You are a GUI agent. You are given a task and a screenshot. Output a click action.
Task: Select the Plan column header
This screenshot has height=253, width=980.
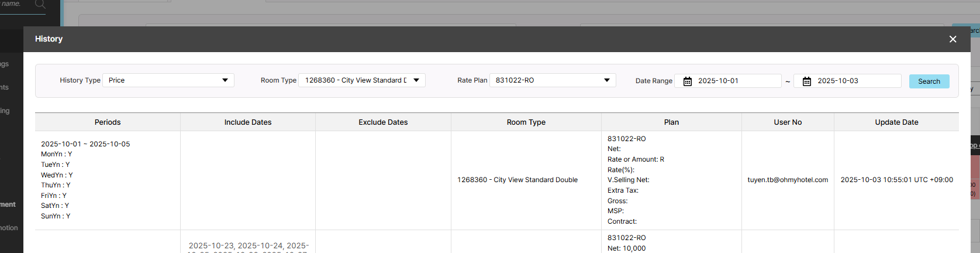tap(671, 122)
